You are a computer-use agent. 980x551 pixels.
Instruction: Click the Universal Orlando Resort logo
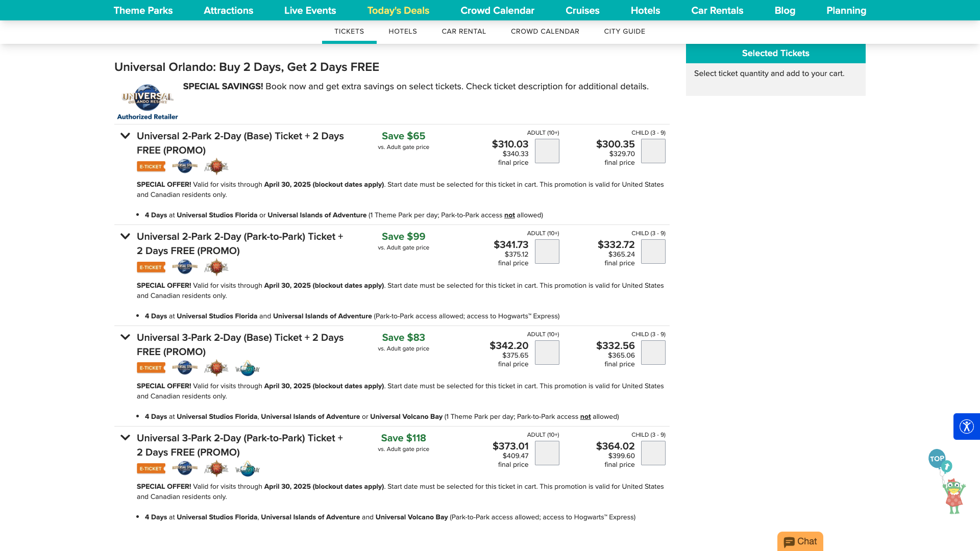point(148,98)
